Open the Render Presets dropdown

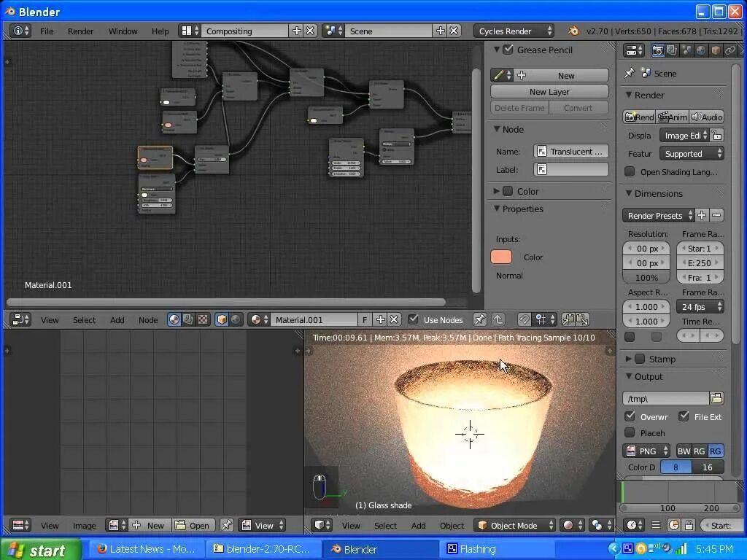coord(657,216)
